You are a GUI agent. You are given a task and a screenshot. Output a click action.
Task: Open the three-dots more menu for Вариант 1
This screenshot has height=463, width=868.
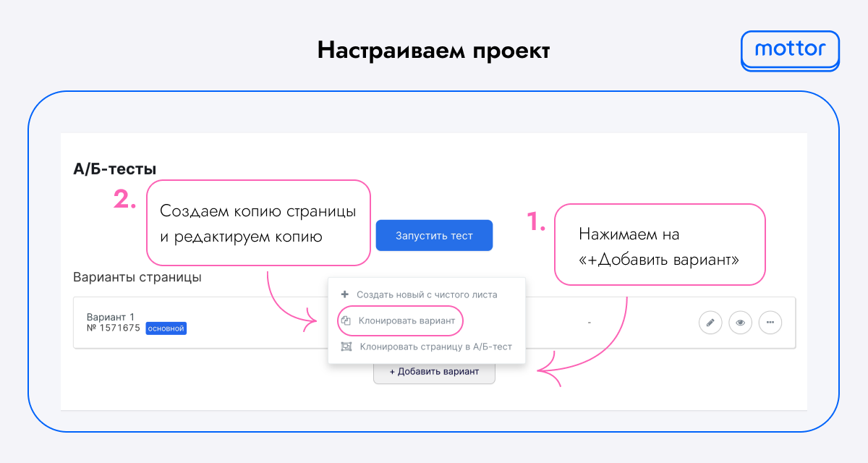(x=770, y=322)
